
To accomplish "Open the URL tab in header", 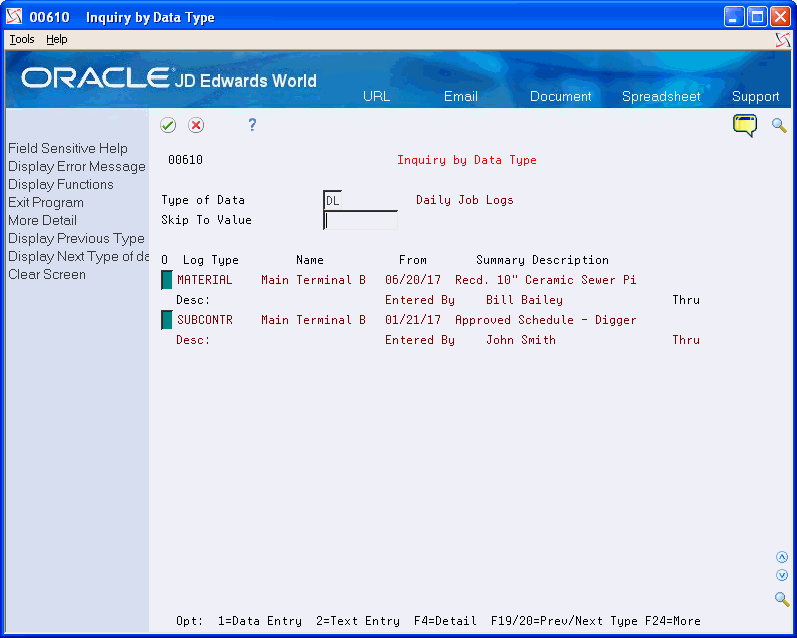I will [x=376, y=97].
